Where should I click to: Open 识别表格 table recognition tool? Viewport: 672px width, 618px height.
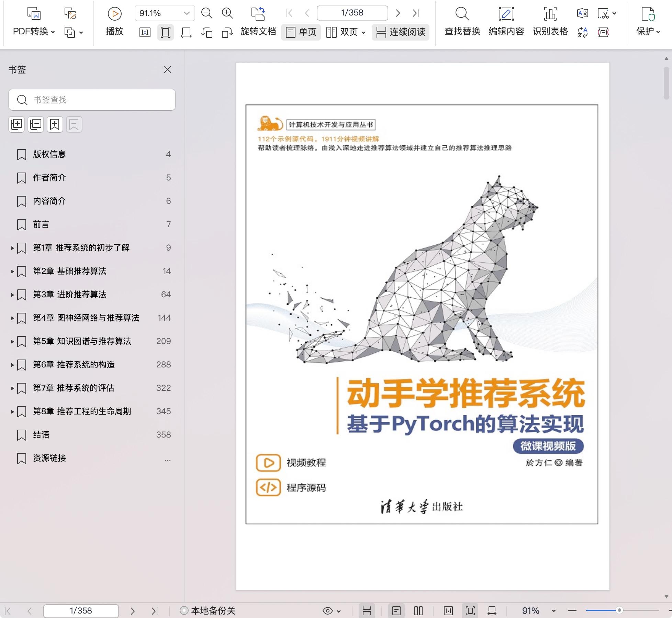[550, 22]
